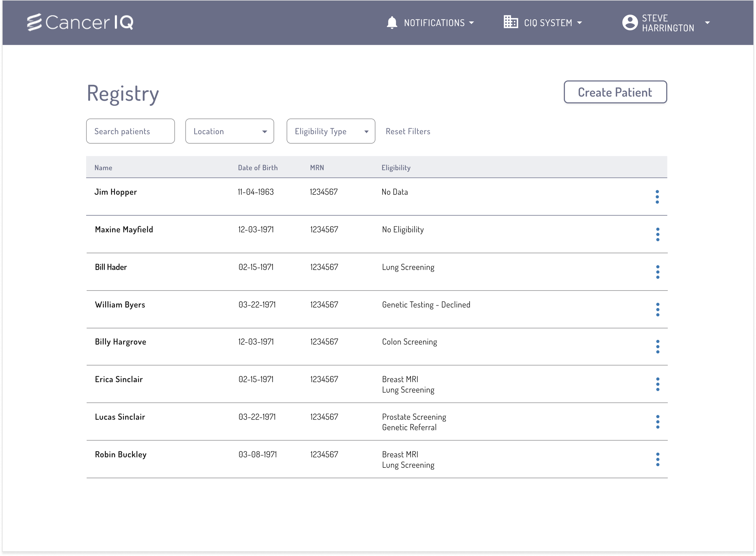756x556 pixels.
Task: Click the notifications bell icon
Action: 392,23
